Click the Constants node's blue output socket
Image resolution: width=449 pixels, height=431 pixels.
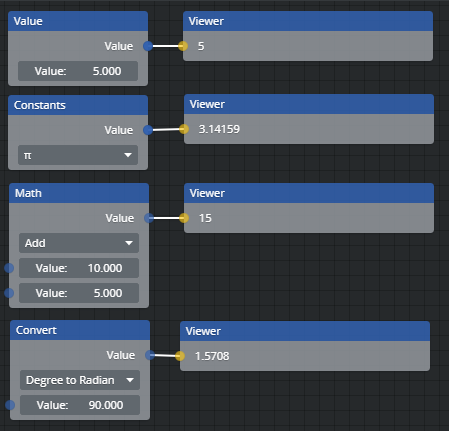pyautogui.click(x=148, y=130)
